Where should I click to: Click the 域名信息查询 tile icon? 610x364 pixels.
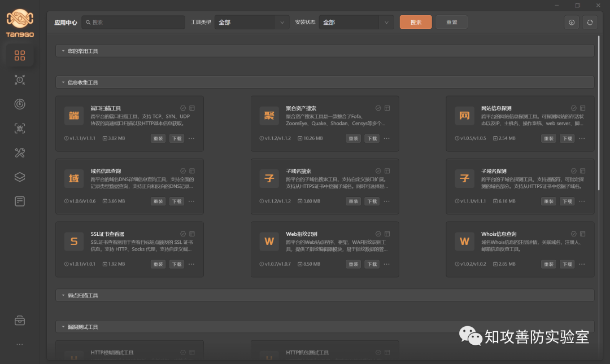74,178
